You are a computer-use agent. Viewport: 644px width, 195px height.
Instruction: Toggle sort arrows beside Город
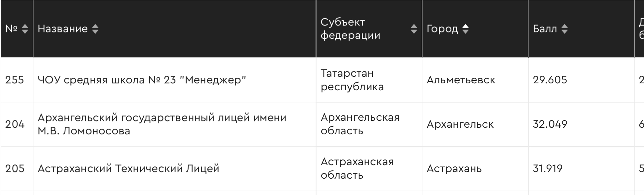point(465,29)
